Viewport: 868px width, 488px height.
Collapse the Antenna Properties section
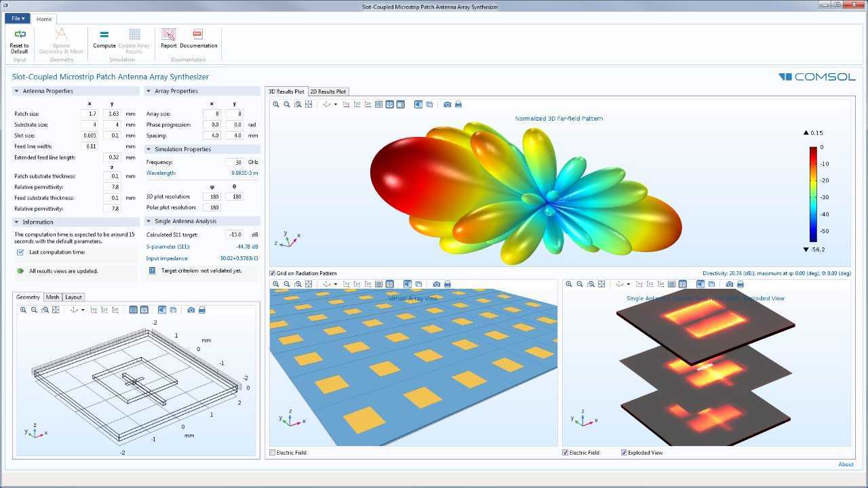coord(15,91)
